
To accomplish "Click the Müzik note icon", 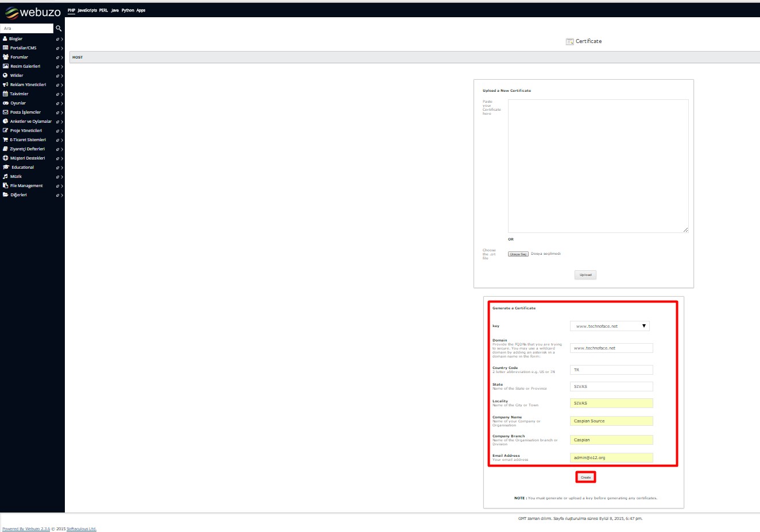I will coord(5,176).
